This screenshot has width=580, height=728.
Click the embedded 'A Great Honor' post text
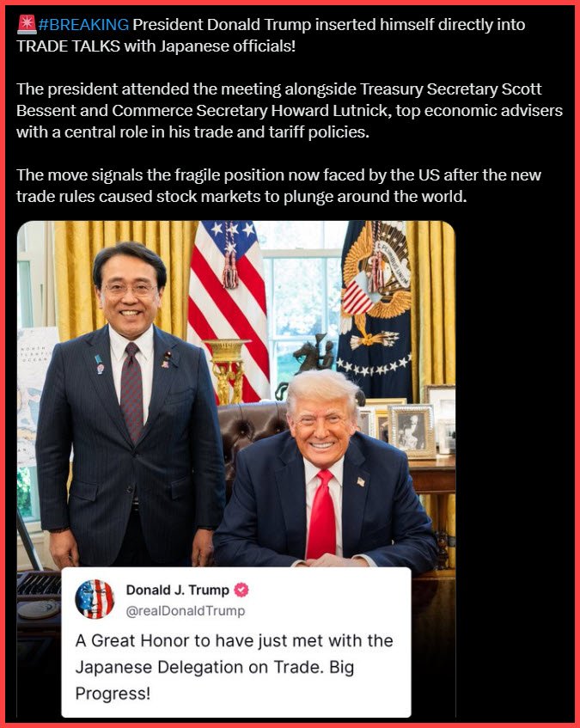click(x=235, y=667)
